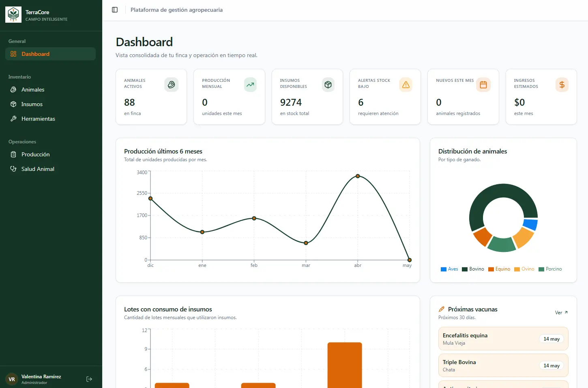Image resolution: width=588 pixels, height=388 pixels.
Task: Click the may data point on line chart
Action: [410, 260]
